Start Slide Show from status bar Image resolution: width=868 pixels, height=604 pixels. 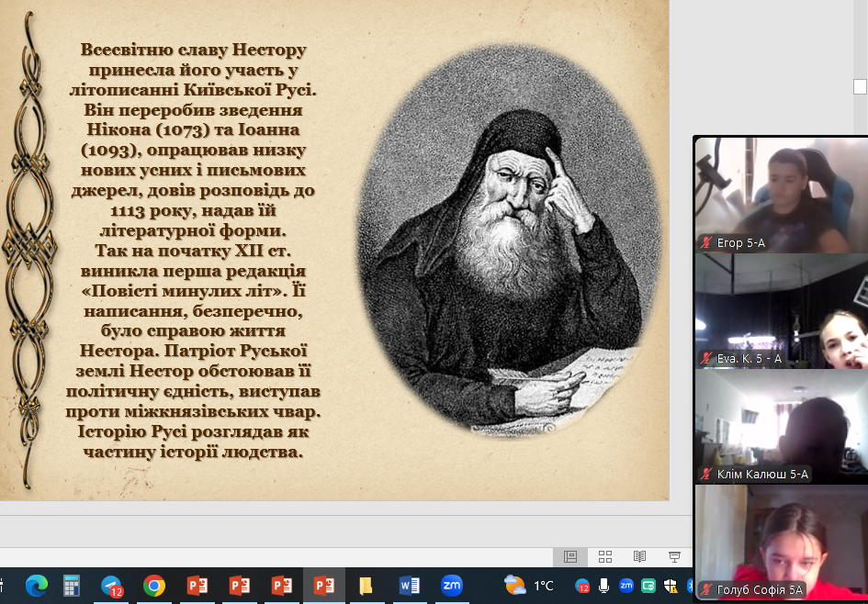pos(675,556)
